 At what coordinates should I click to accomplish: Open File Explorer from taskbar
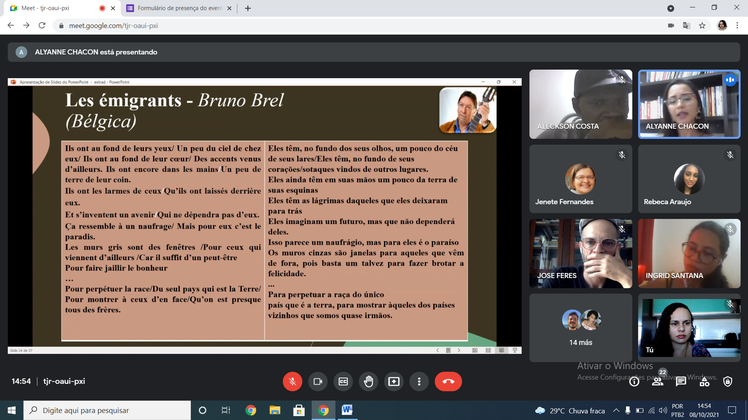click(275, 410)
